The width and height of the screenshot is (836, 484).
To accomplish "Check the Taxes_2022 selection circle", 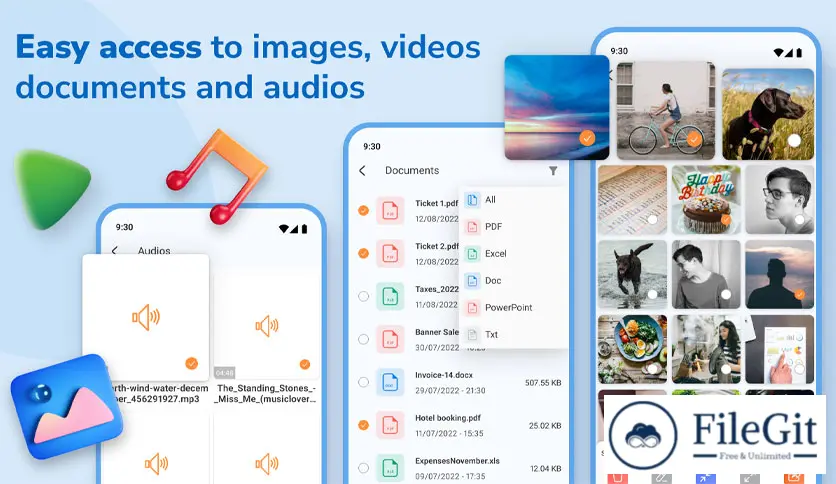I will (x=364, y=296).
